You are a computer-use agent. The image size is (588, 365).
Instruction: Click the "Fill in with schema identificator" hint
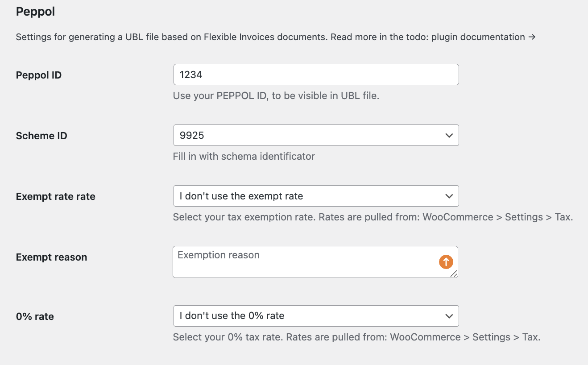click(x=244, y=156)
